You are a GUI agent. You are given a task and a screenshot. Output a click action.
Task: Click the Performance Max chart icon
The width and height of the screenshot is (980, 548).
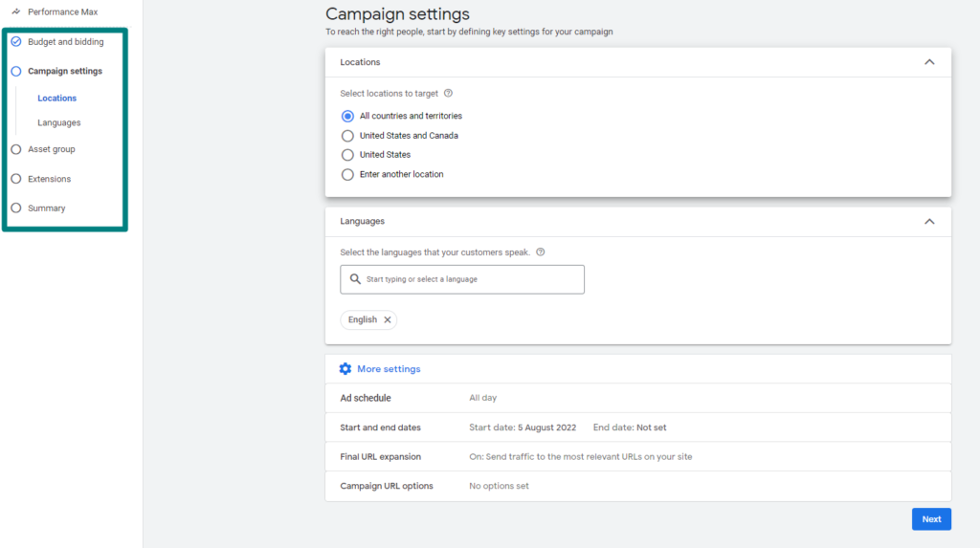15,11
